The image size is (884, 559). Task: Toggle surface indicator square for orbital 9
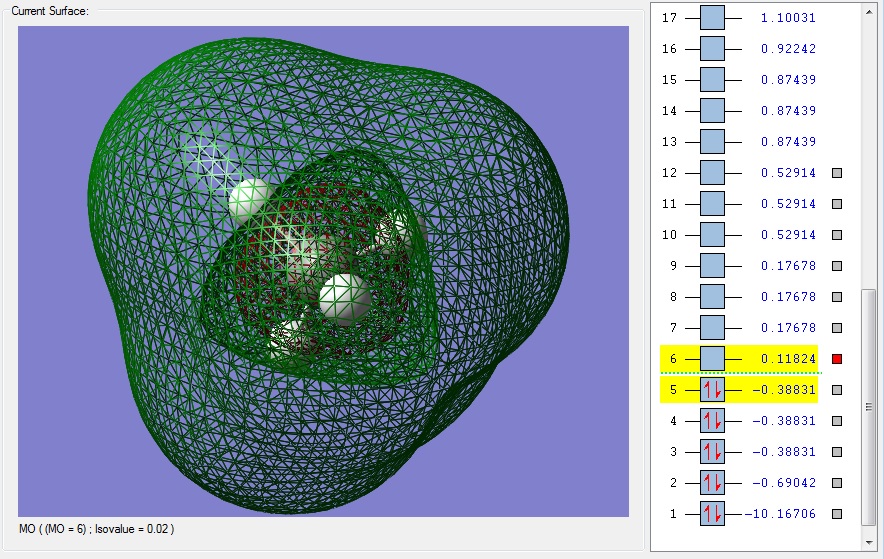tap(837, 266)
